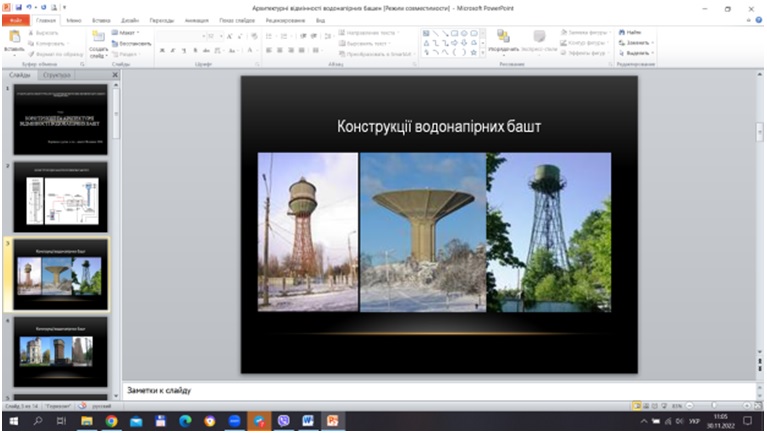This screenshot has width=767, height=433.
Task: Align text right in paragraph group
Action: [x=291, y=50]
